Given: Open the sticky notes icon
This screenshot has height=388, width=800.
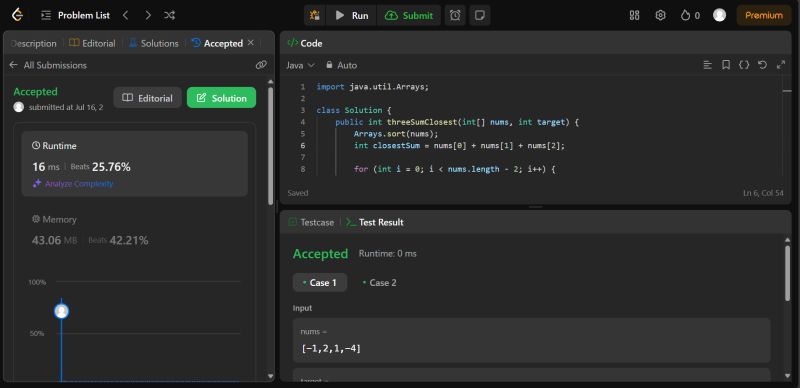Looking at the screenshot, I should point(480,15).
